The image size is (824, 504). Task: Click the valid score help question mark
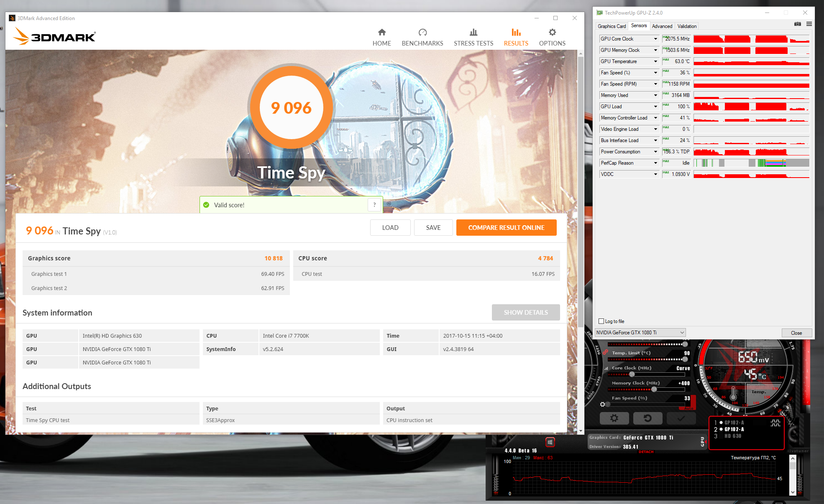coord(374,205)
